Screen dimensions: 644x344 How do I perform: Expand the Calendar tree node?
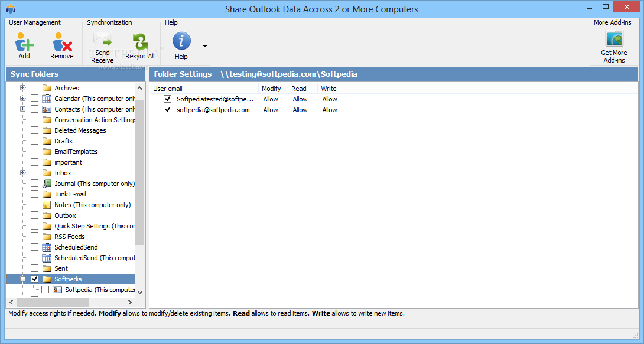click(22, 99)
